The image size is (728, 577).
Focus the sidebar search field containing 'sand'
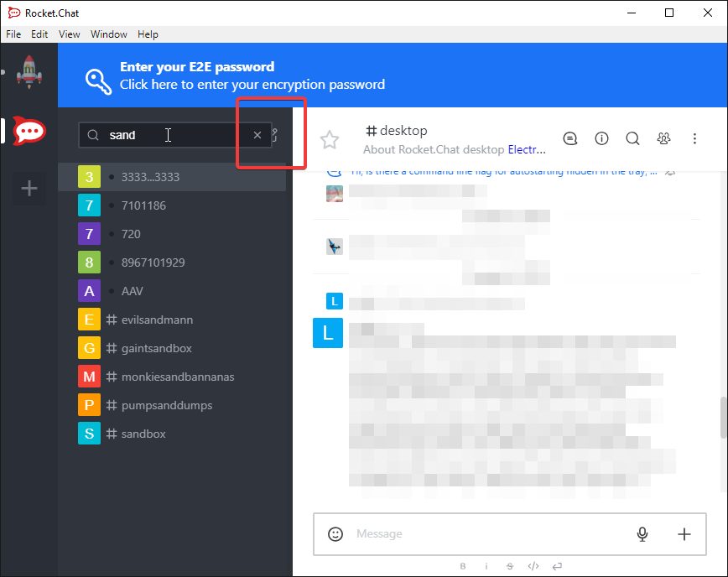click(x=175, y=135)
